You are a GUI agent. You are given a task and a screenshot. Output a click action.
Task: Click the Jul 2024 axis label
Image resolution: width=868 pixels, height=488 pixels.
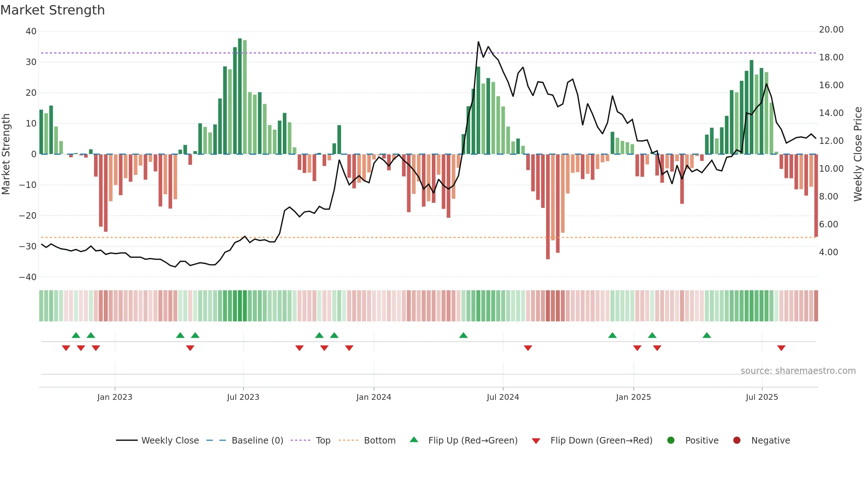(x=503, y=397)
